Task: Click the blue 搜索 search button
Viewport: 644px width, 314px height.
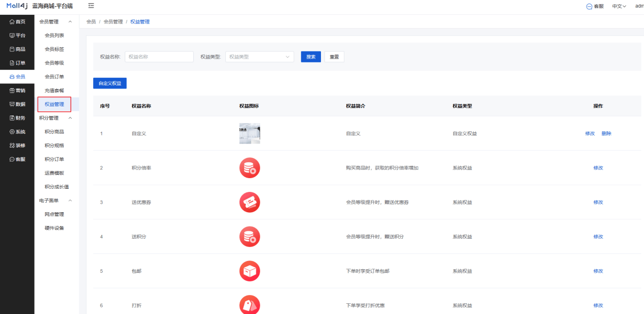Action: coord(311,56)
